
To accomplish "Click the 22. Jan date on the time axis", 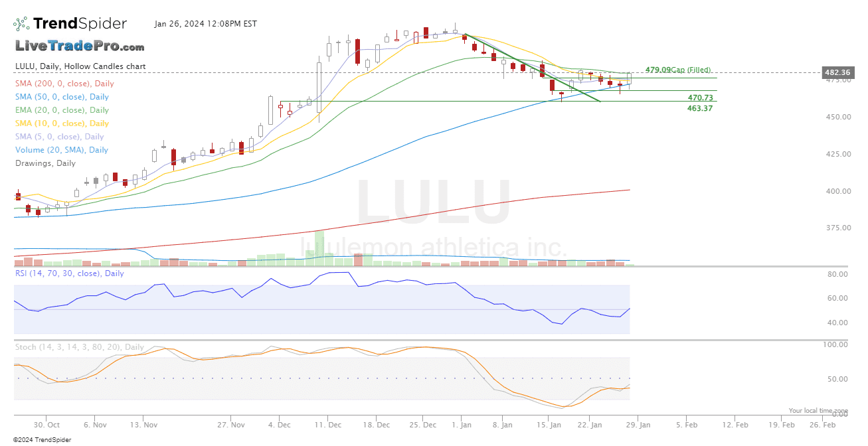I will pyautogui.click(x=589, y=425).
